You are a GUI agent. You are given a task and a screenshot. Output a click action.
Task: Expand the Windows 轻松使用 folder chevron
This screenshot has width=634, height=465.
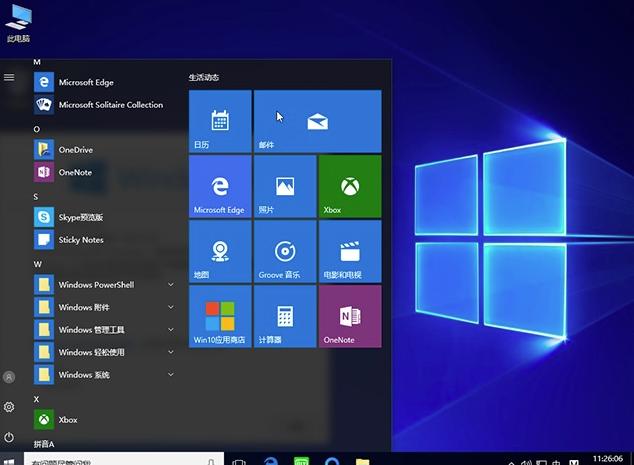coord(171,352)
